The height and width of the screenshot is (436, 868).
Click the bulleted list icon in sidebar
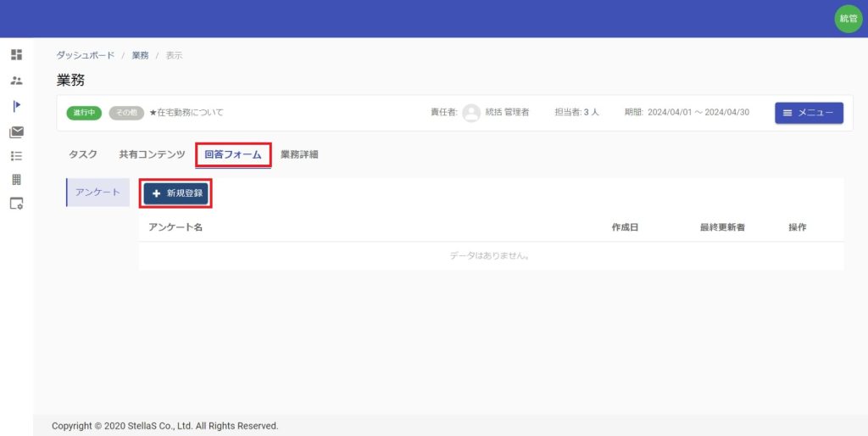point(16,156)
